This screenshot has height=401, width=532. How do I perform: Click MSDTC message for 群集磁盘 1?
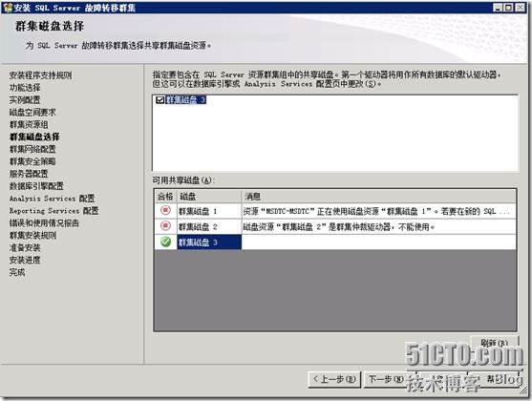point(379,211)
